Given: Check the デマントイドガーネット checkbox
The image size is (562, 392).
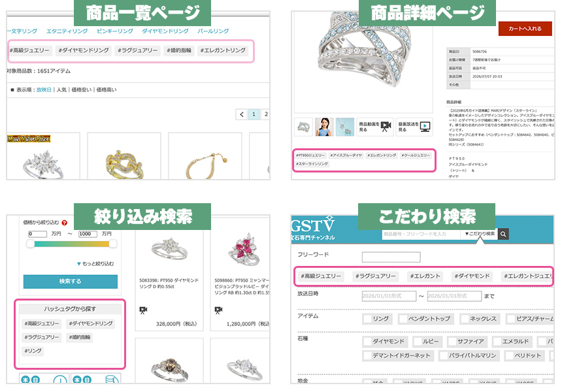Looking at the screenshot, I should pos(367,356).
